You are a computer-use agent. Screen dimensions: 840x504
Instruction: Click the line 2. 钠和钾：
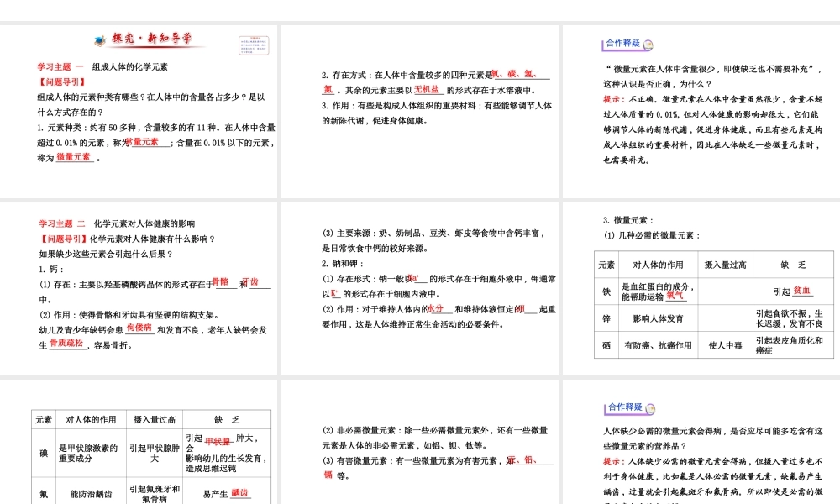coord(344,264)
